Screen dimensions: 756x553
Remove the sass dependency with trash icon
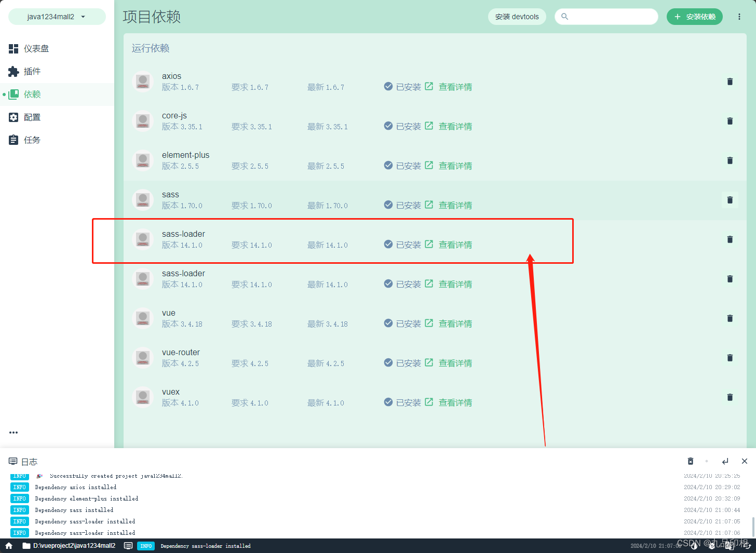click(x=730, y=200)
